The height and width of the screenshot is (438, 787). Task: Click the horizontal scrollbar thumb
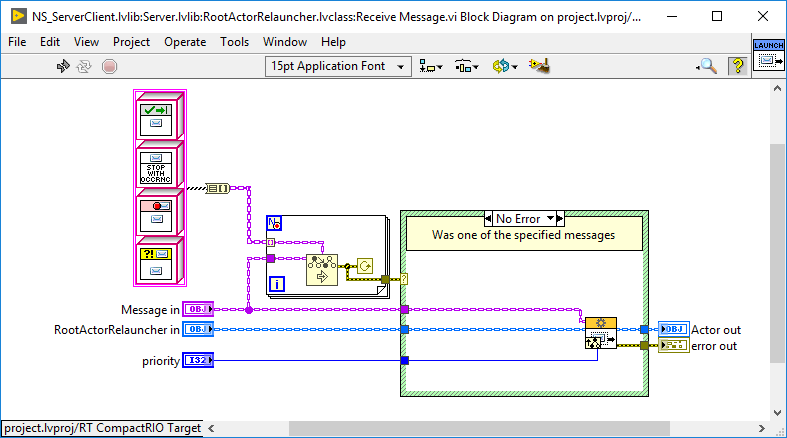(x=479, y=428)
